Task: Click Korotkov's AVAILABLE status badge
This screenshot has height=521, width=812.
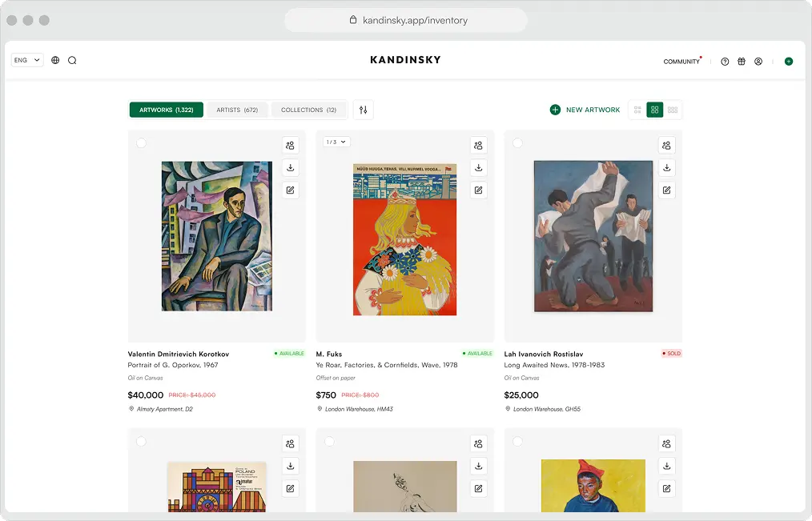Action: [x=289, y=354]
